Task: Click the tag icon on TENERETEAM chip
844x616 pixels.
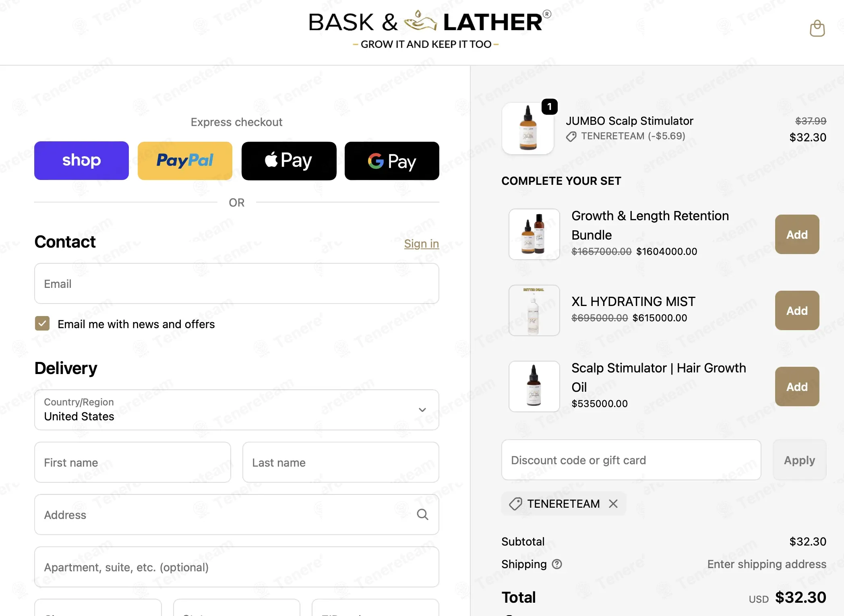Action: [515, 504]
